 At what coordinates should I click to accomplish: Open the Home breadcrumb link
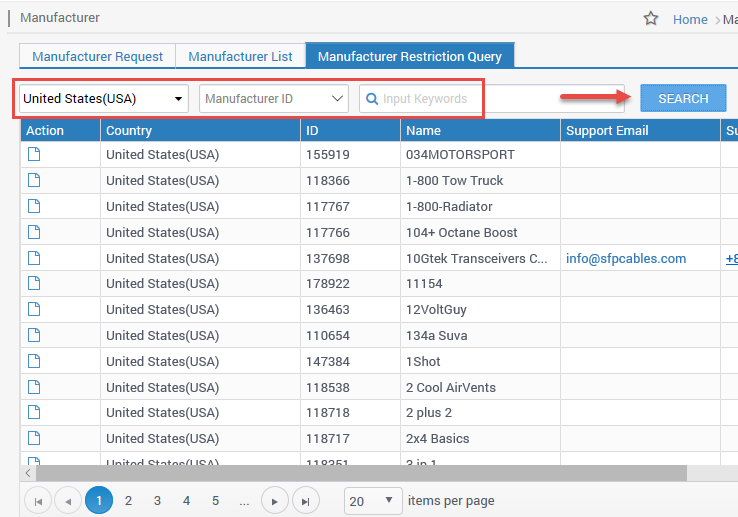(x=690, y=19)
